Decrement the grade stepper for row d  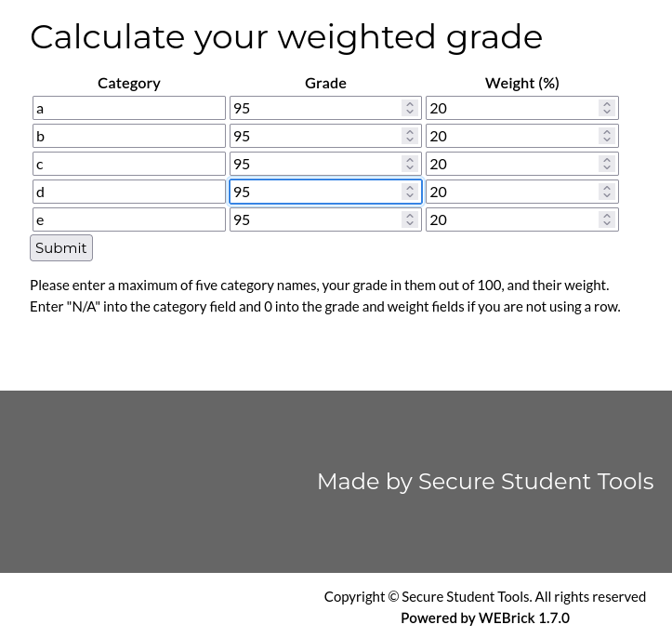tap(410, 195)
